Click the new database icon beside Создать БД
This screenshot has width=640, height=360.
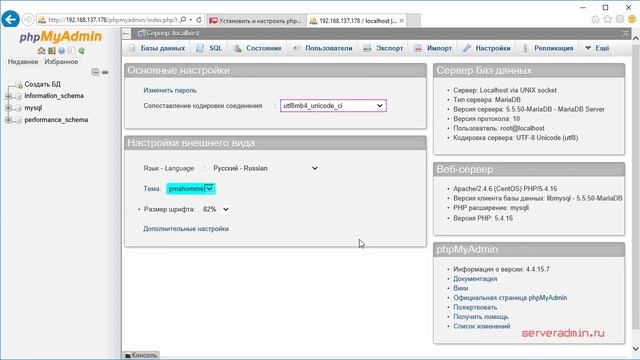coord(19,85)
